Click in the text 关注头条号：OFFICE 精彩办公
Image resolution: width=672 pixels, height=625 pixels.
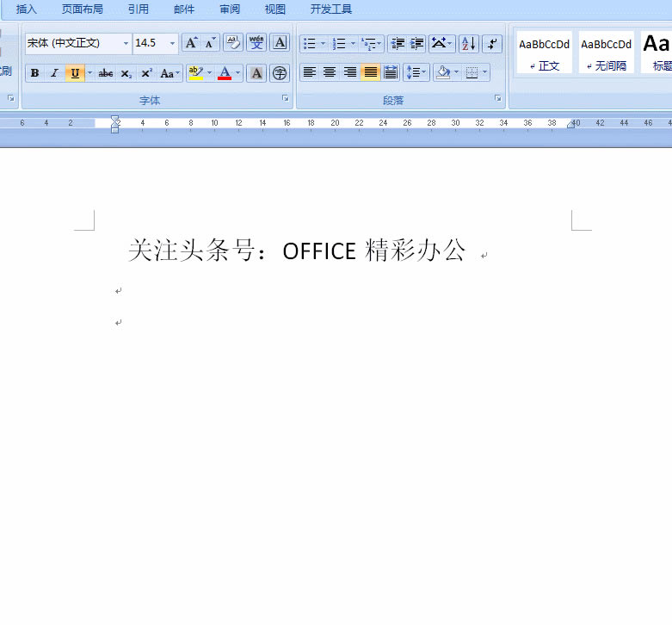coord(297,251)
